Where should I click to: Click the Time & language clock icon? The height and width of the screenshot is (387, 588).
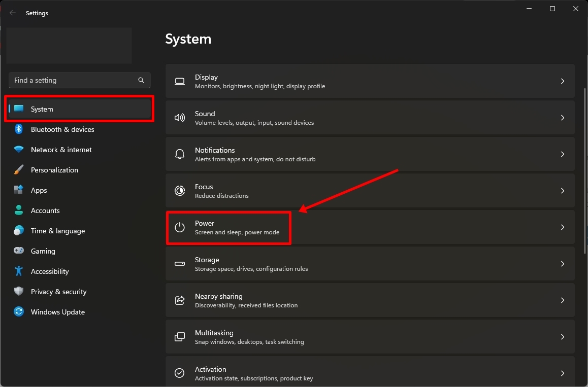pos(19,230)
